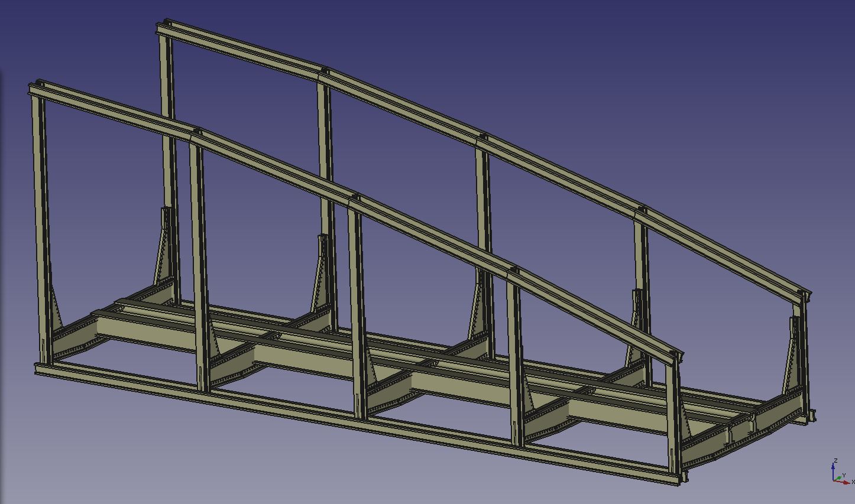Click the green Y axis arrow
855x504 pixels.
[840, 476]
